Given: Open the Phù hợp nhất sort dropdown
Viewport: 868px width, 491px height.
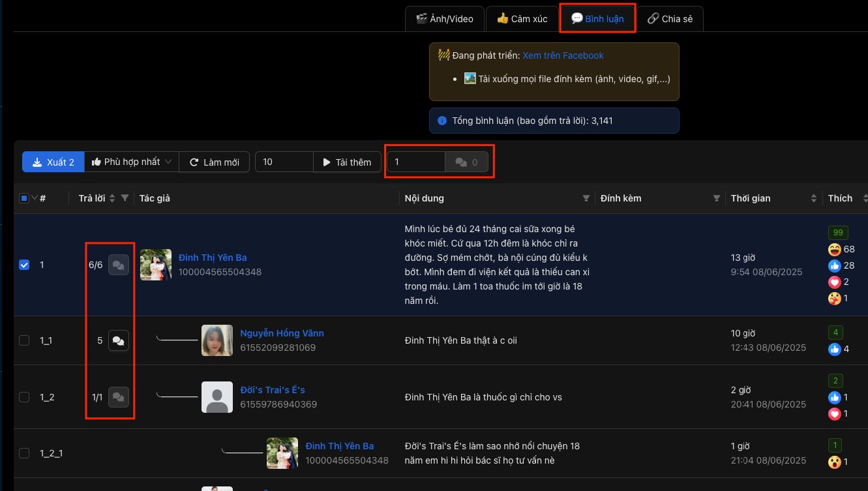Looking at the screenshot, I should [132, 162].
